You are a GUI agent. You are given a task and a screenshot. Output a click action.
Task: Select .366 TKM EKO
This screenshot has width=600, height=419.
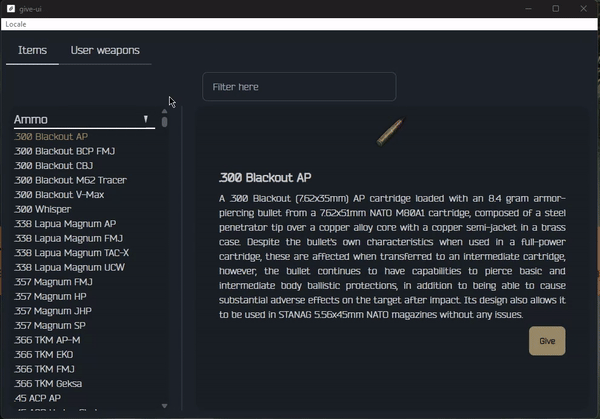[44, 355]
